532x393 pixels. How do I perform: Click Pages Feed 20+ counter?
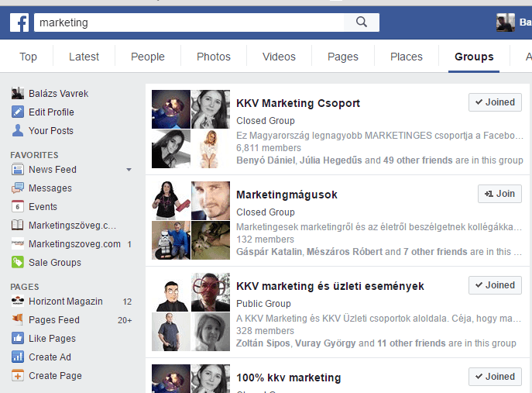[125, 320]
